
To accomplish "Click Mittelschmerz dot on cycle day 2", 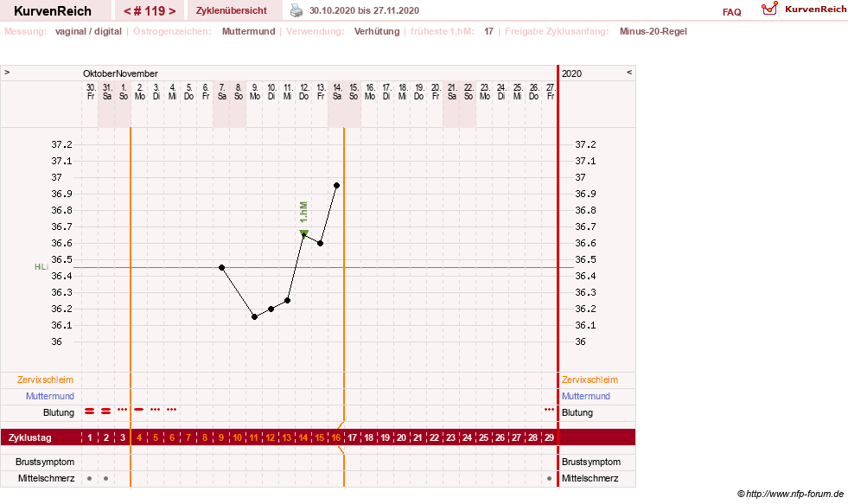I will pyautogui.click(x=106, y=479).
